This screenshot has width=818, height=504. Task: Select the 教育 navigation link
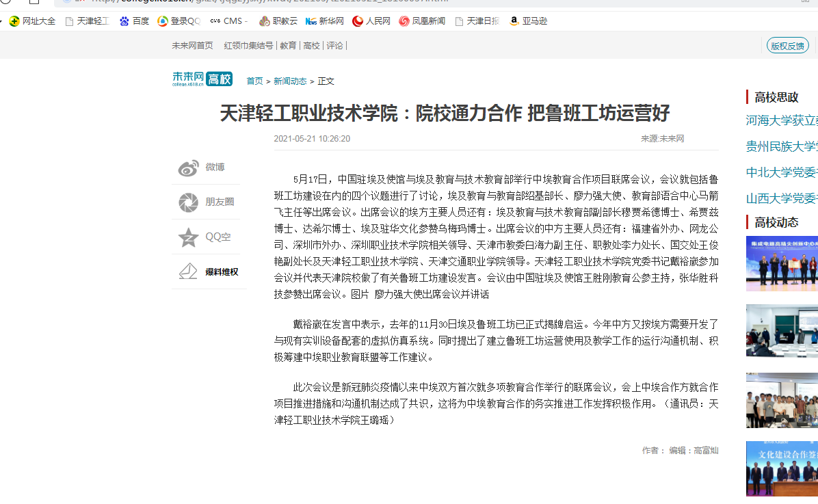pos(288,46)
